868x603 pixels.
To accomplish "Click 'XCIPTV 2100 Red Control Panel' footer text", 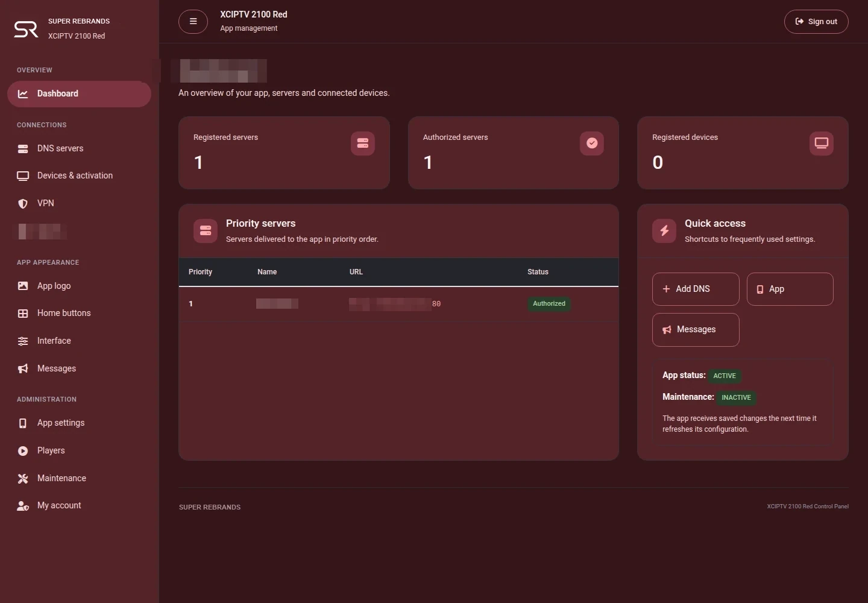I will (x=808, y=507).
